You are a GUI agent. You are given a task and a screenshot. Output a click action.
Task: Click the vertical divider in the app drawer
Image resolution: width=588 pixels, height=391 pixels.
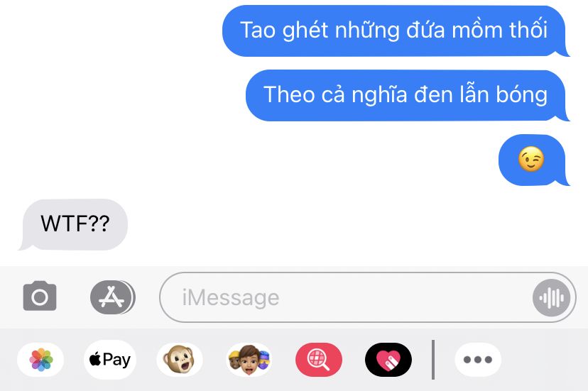[x=433, y=360]
